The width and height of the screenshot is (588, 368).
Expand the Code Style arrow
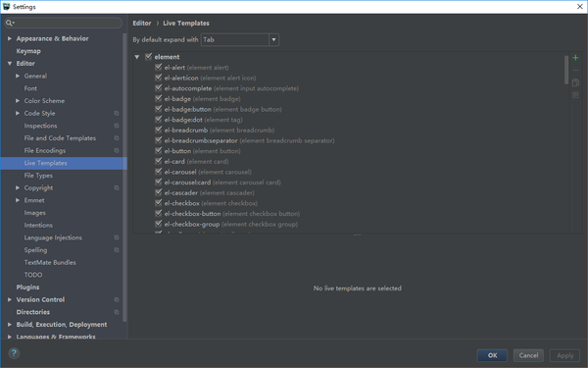tap(18, 113)
